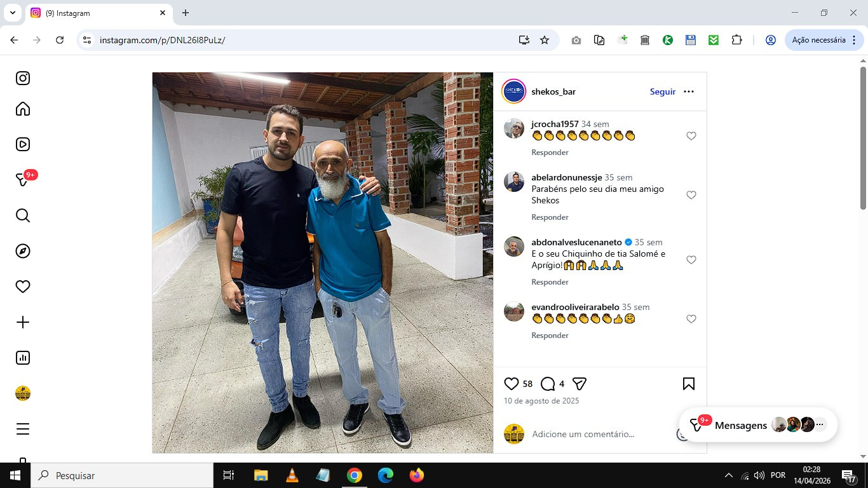Save the post with bookmark icon

689,384
